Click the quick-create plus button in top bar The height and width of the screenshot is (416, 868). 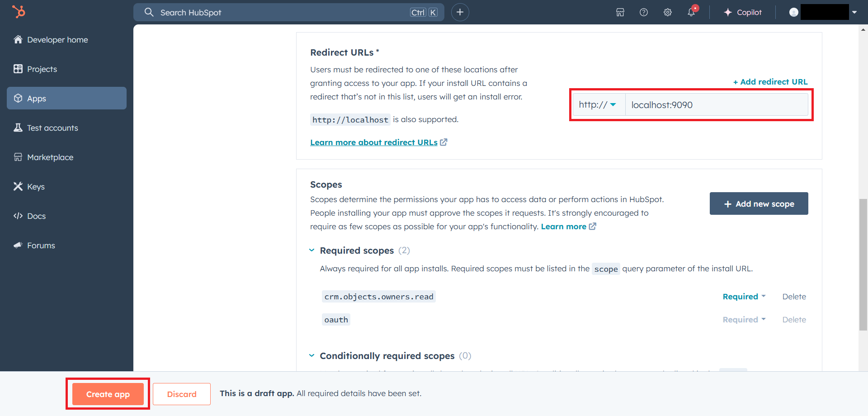pyautogui.click(x=460, y=12)
